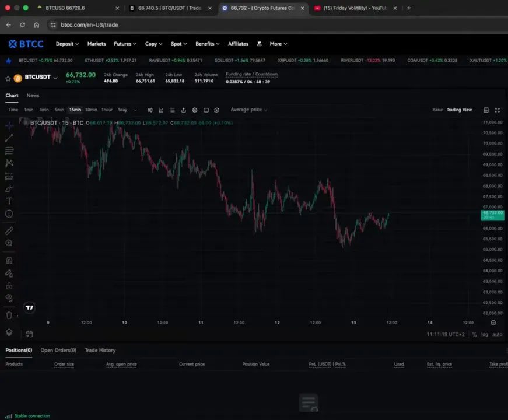Screen dimensions: 508x420
Task: Switch to the News tab
Action: [x=33, y=96]
